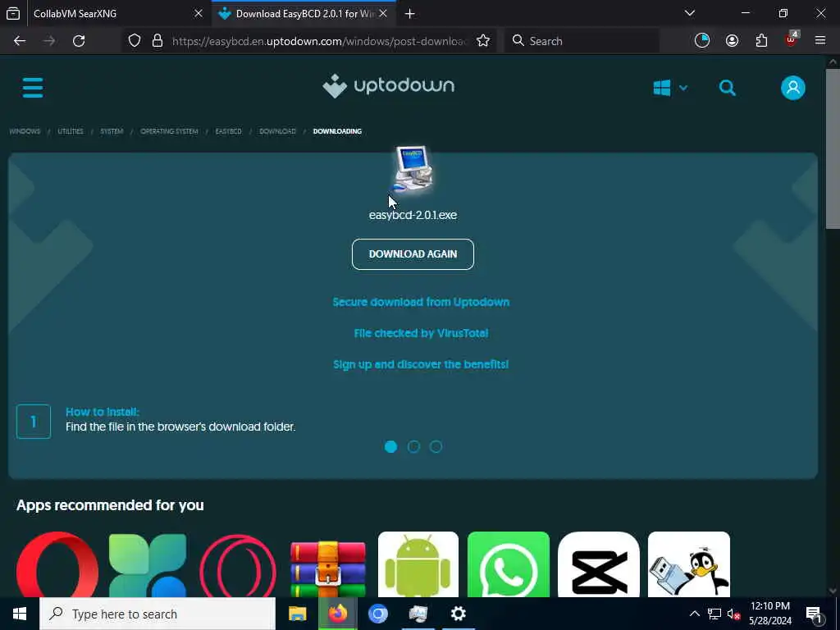This screenshot has width=840, height=630.
Task: Open the Opera GX recommended app
Action: pyautogui.click(x=238, y=564)
